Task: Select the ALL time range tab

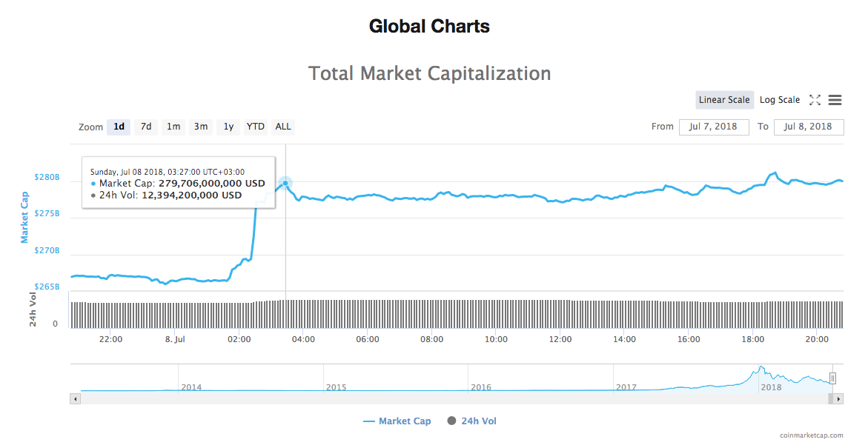Action: pyautogui.click(x=282, y=127)
